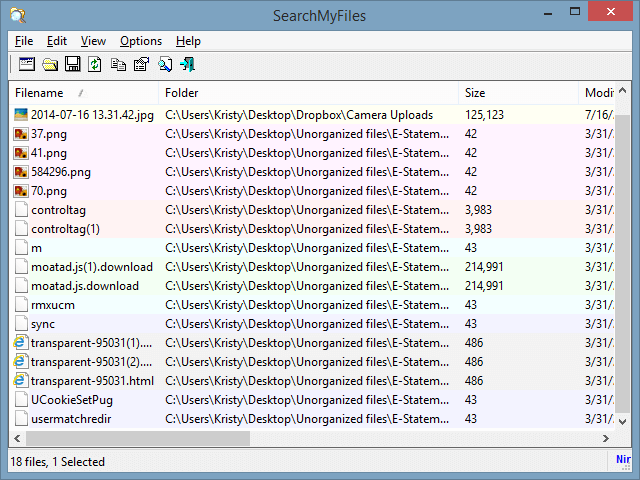This screenshot has height=480, width=640.
Task: Click the horizontal scrollbar left arrow
Action: tap(17, 438)
